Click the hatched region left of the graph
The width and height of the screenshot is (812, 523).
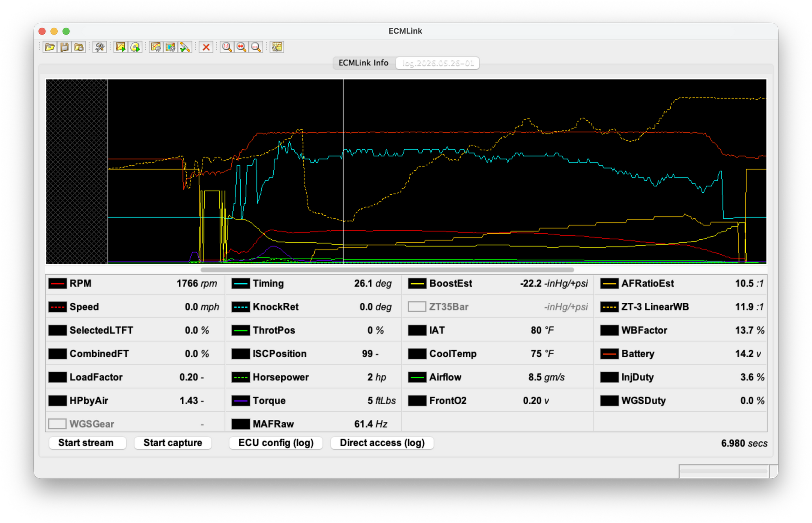click(77, 171)
